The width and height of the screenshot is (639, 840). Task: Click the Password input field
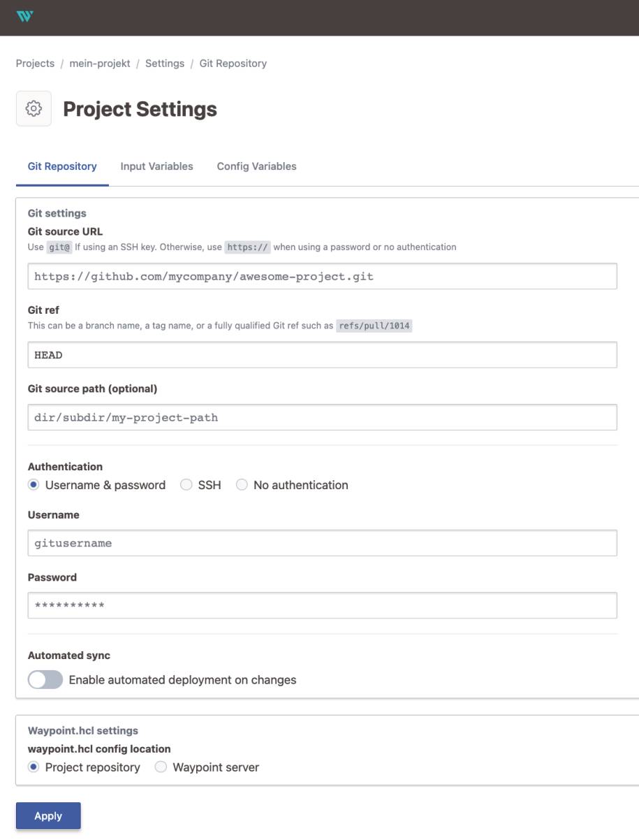[322, 605]
